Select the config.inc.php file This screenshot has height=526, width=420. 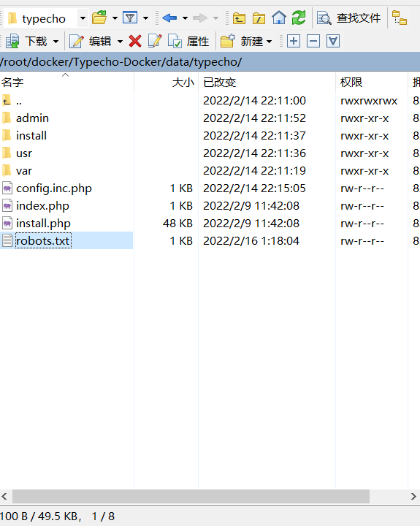pyautogui.click(x=53, y=188)
